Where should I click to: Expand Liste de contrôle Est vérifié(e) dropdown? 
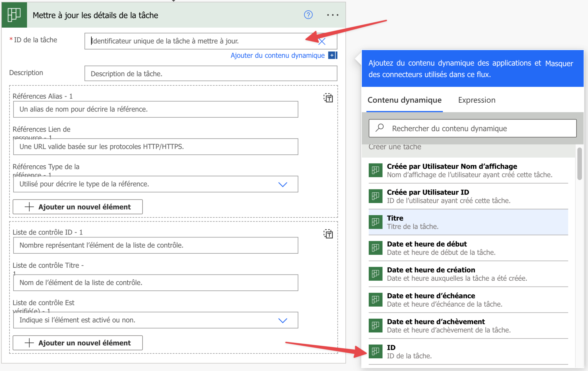tap(283, 320)
